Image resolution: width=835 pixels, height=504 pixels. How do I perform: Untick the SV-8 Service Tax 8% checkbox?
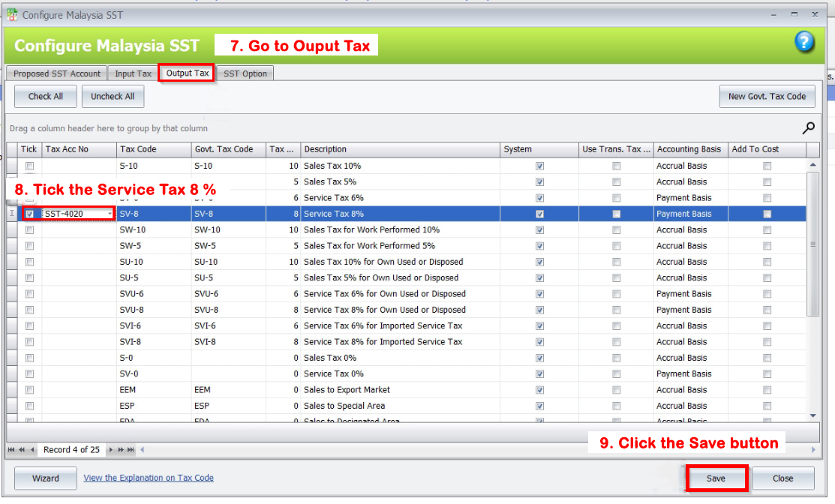(30, 214)
